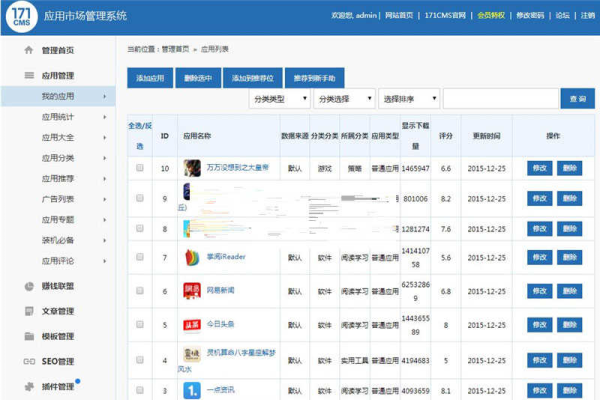Screen dimensions: 600x400
Task: Open the 选择排序 dropdown
Action: coord(409,99)
